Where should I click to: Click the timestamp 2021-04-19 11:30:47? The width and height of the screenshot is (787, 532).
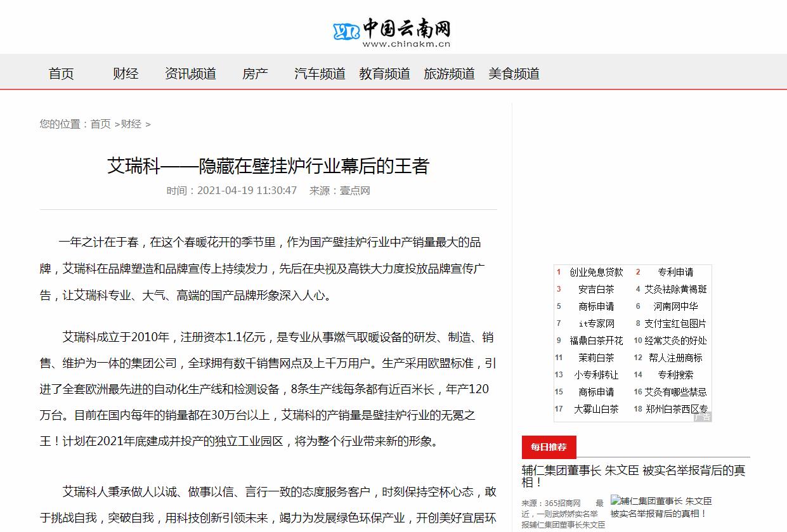pyautogui.click(x=247, y=190)
